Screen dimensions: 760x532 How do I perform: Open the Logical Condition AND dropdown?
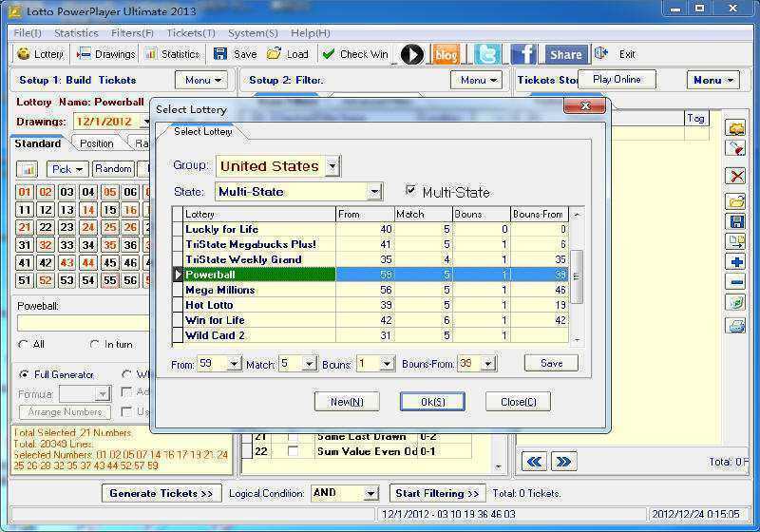(x=370, y=494)
